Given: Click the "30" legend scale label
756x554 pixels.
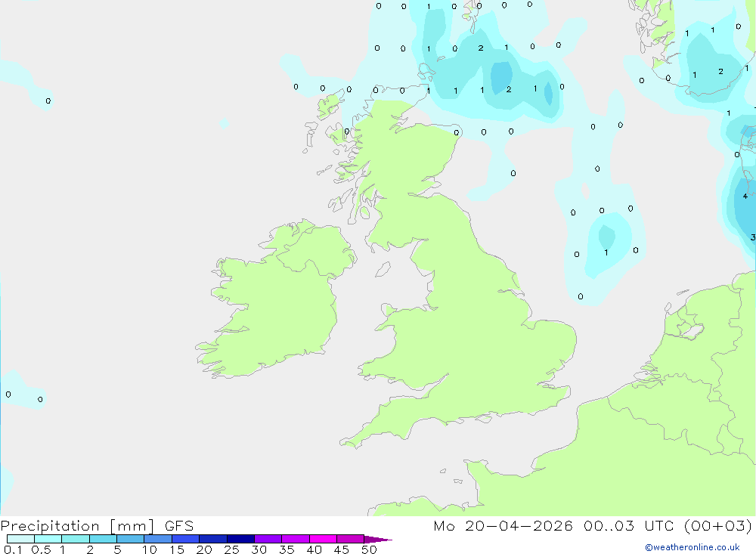Looking at the screenshot, I should pos(259,549).
